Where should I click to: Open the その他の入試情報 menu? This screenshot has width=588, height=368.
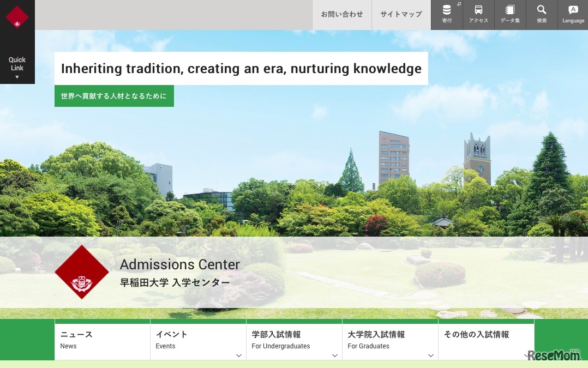(x=486, y=340)
